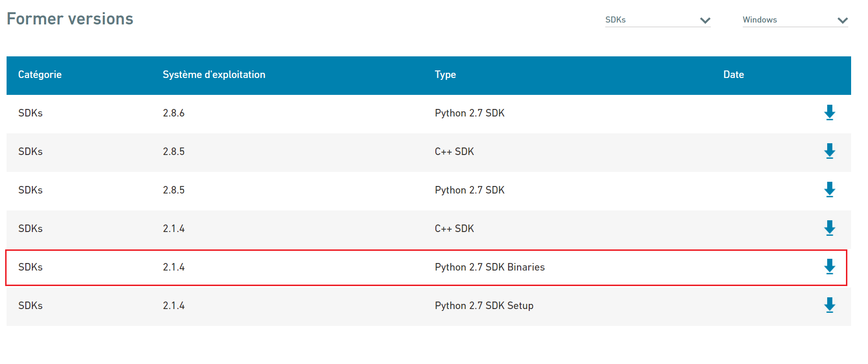Click the Catégorie column header
This screenshot has height=364, width=868.
40,75
